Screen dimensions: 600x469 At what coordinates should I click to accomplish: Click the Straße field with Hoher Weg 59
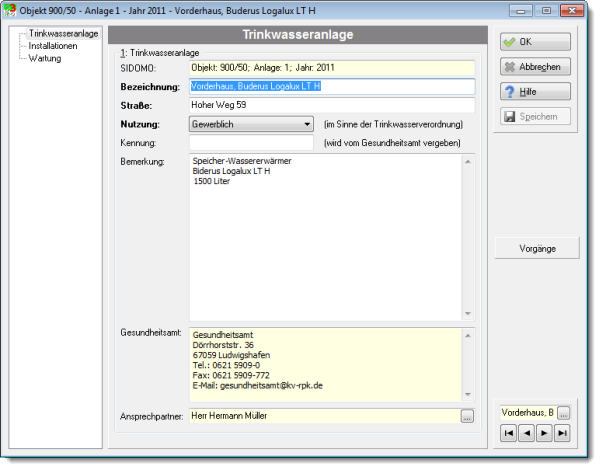pyautogui.click(x=332, y=105)
